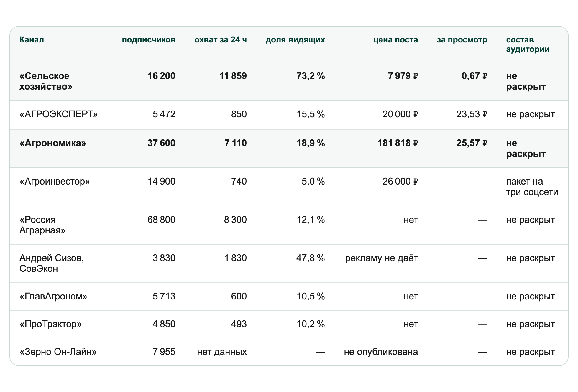
Task: Click the channel name «Агроинвестор»
Action: (x=55, y=182)
